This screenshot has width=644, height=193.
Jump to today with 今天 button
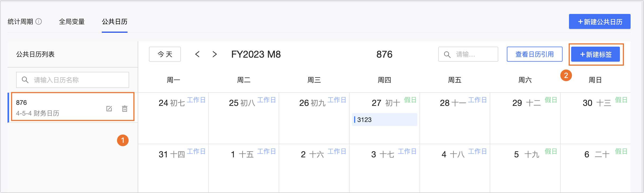point(165,54)
